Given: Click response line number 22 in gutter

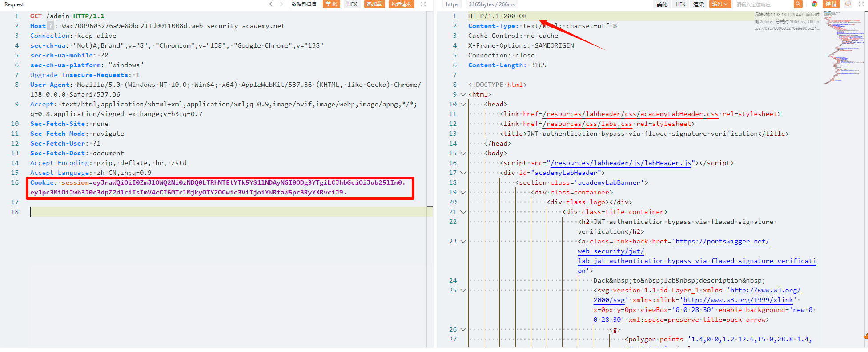Looking at the screenshot, I should (x=453, y=222).
